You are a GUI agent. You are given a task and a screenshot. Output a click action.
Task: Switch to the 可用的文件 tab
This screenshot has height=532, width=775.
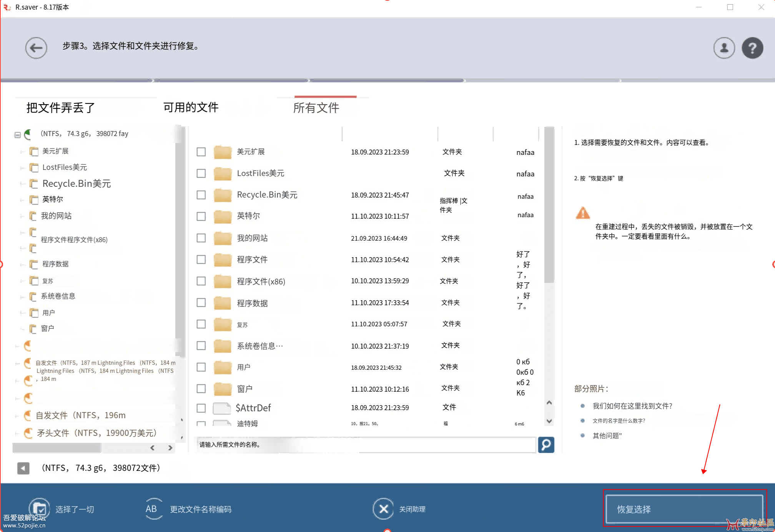click(191, 107)
